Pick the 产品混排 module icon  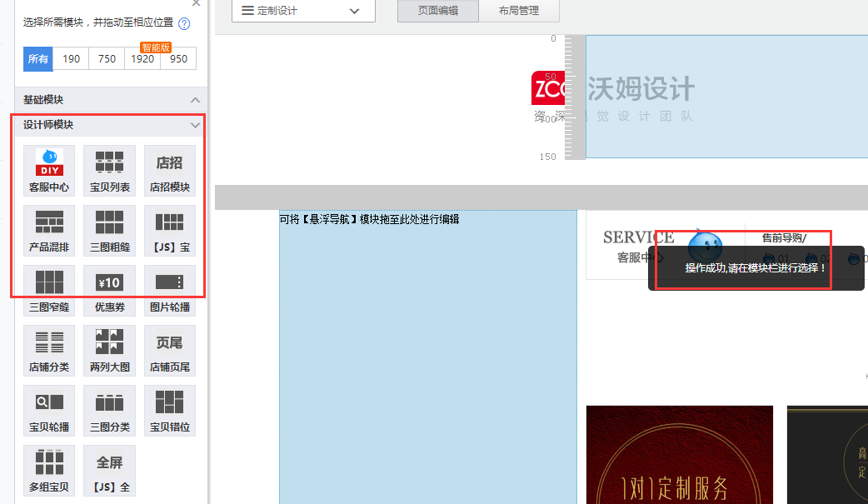[49, 230]
